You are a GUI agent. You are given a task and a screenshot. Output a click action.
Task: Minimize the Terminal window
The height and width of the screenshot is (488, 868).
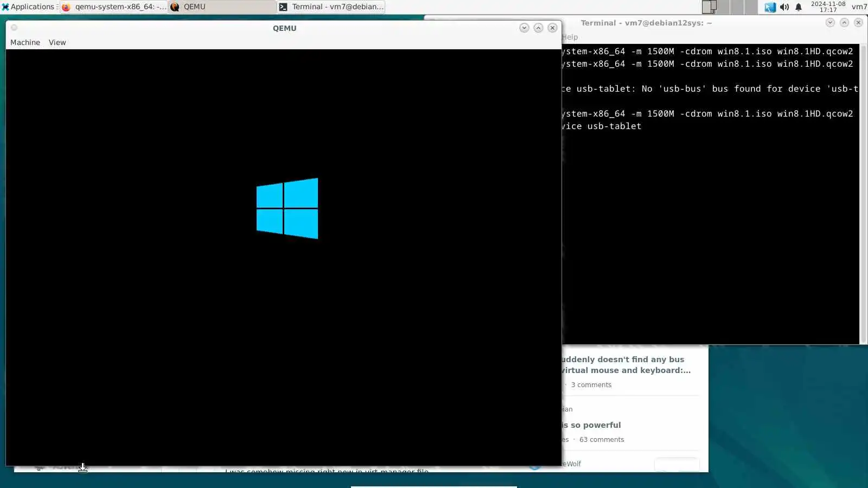[x=830, y=22]
